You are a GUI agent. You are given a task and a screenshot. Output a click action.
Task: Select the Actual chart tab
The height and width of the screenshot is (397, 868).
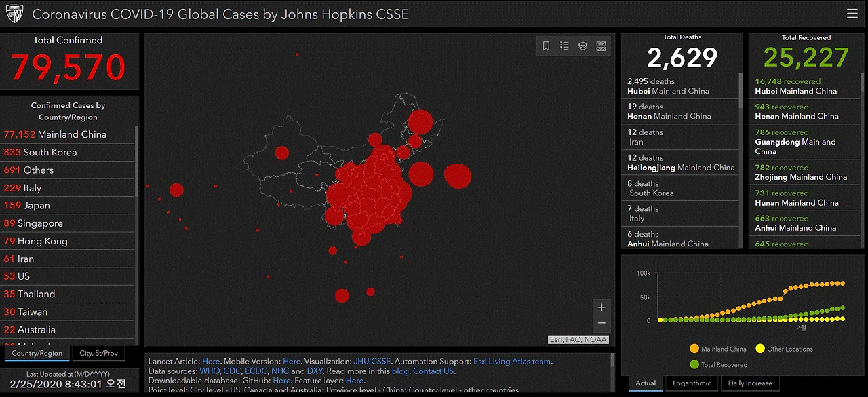(x=646, y=383)
